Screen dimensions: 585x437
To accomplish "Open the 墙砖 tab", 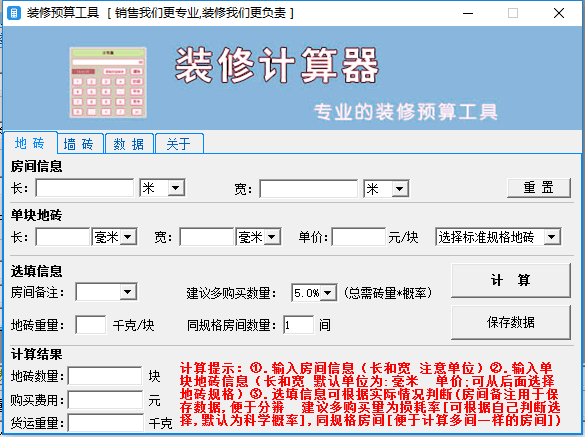I will [x=79, y=144].
